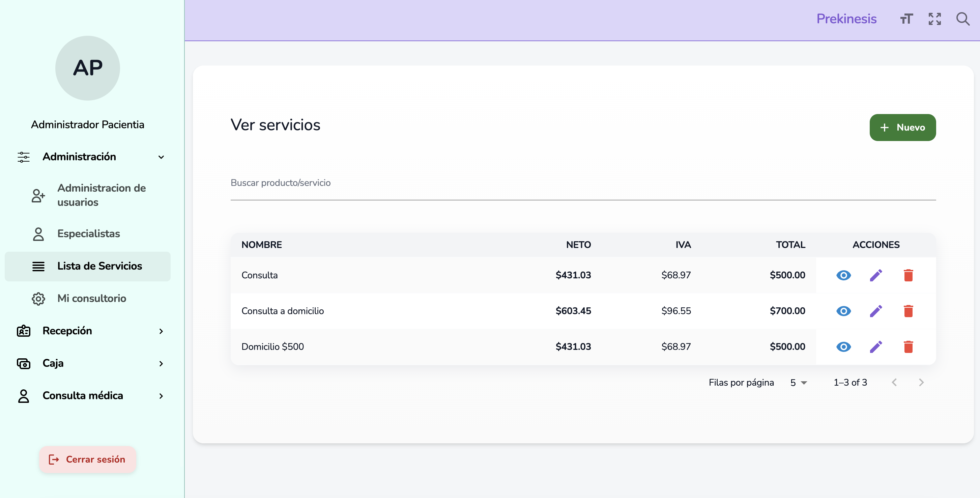Click the Especialistas sidebar icon
980x498 pixels.
tap(38, 234)
